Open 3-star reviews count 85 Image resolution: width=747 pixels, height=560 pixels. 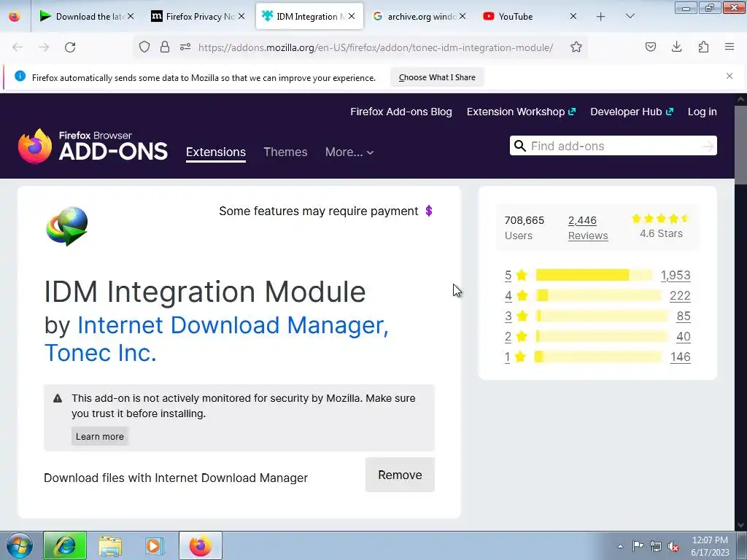point(683,316)
